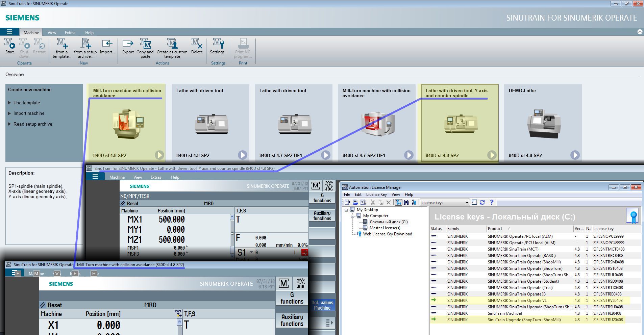The width and height of the screenshot is (644, 335).
Task: Refresh the license list in License Manager
Action: coord(482,202)
